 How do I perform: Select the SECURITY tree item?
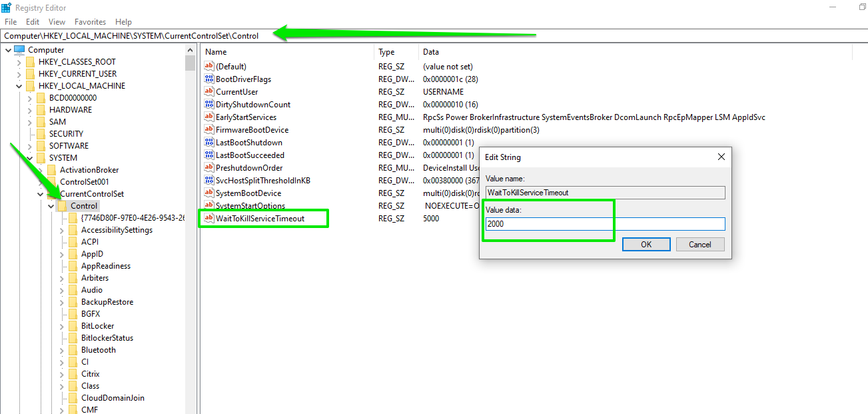(x=66, y=134)
